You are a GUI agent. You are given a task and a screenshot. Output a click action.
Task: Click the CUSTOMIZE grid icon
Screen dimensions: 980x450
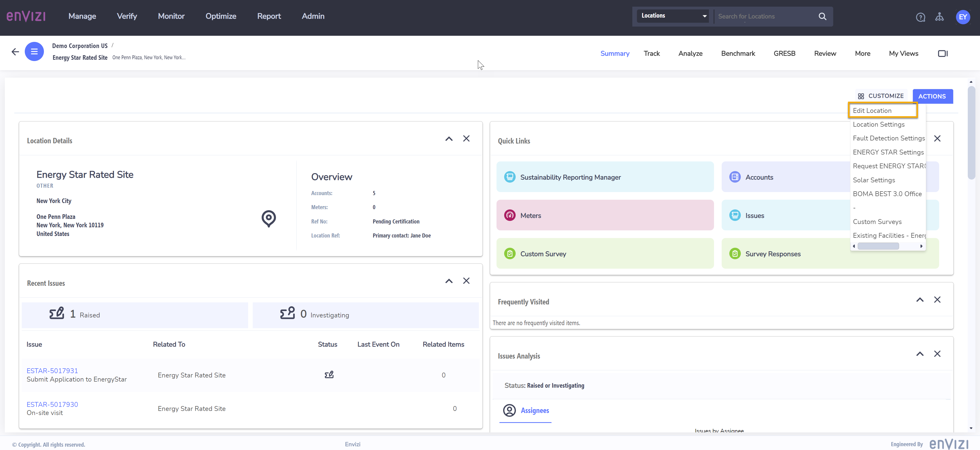[861, 96]
